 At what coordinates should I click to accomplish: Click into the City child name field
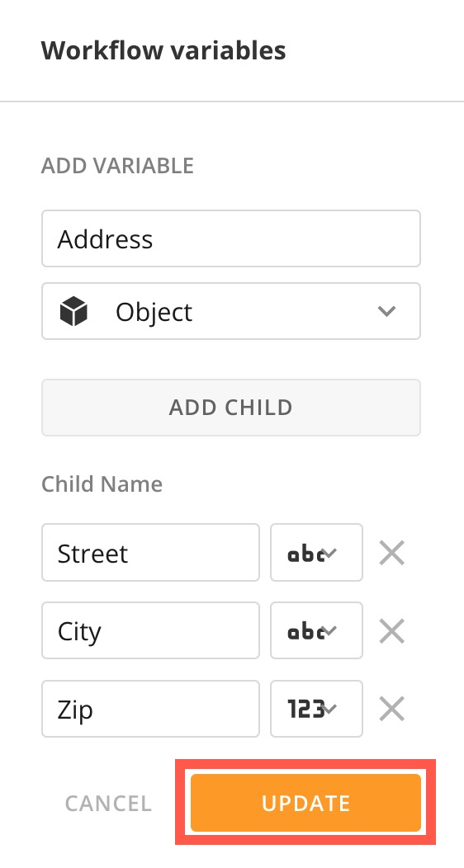(150, 630)
